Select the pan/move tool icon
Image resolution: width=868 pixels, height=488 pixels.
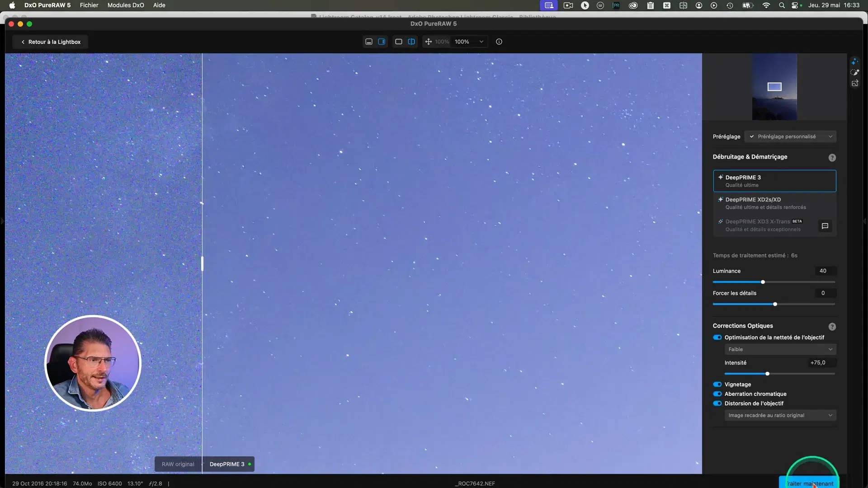[x=428, y=42]
